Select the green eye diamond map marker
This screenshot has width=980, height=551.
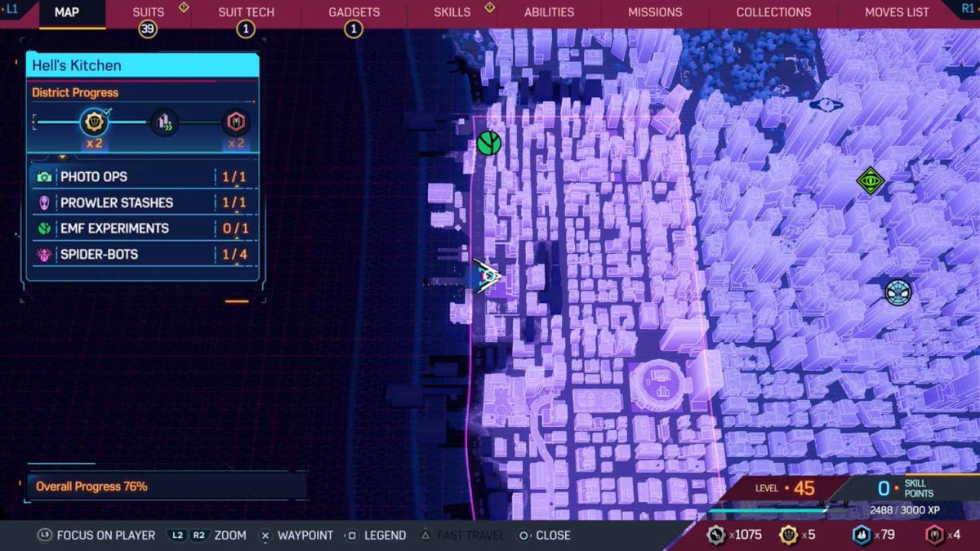871,181
